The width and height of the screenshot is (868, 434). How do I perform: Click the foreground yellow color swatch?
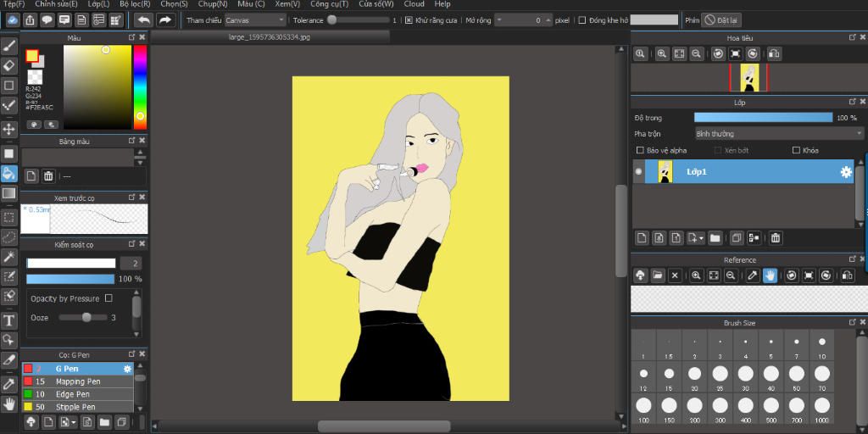pos(32,56)
